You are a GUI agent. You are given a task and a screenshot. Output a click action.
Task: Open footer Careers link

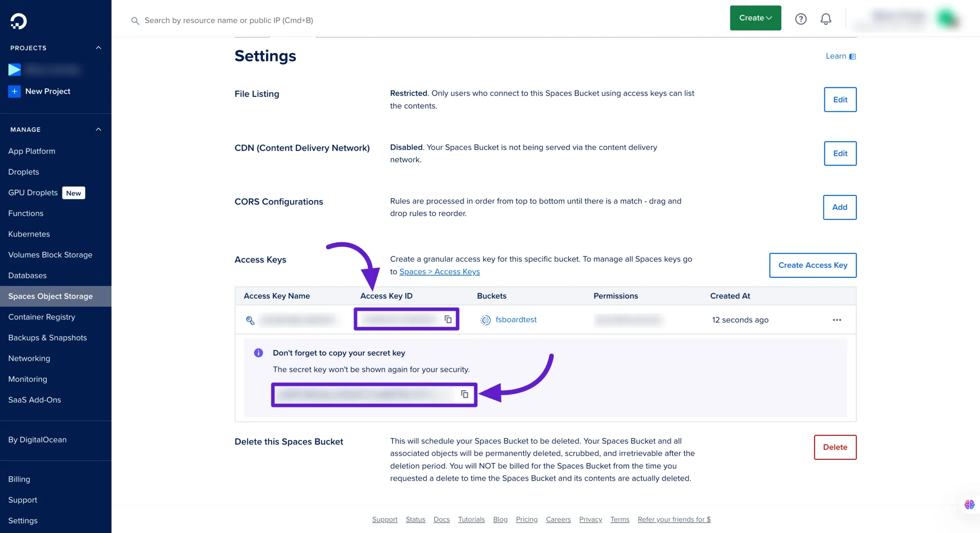(558, 519)
